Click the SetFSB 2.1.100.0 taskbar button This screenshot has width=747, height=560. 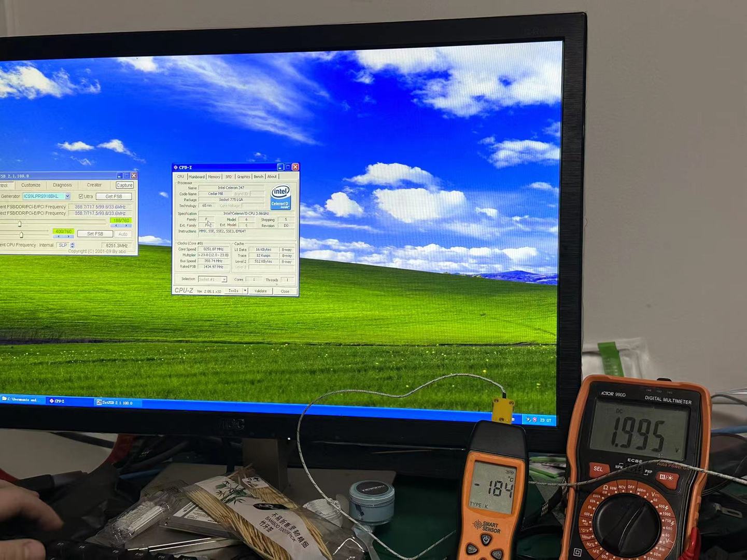pyautogui.click(x=118, y=402)
